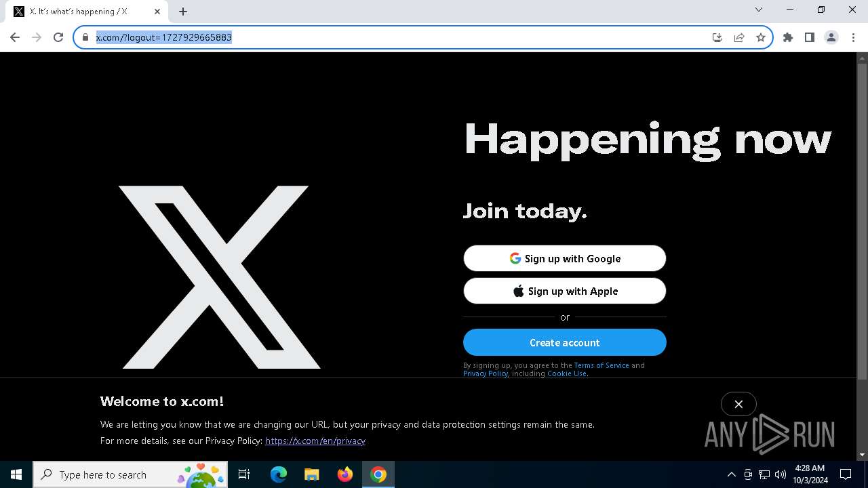The image size is (868, 488).
Task: Launch Microsoft Edge from taskbar
Action: click(x=279, y=474)
